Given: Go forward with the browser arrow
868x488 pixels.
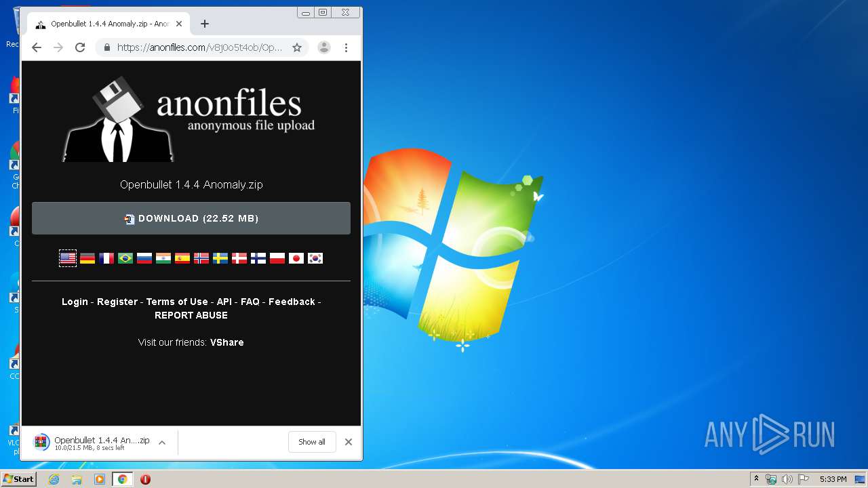Looking at the screenshot, I should [58, 47].
